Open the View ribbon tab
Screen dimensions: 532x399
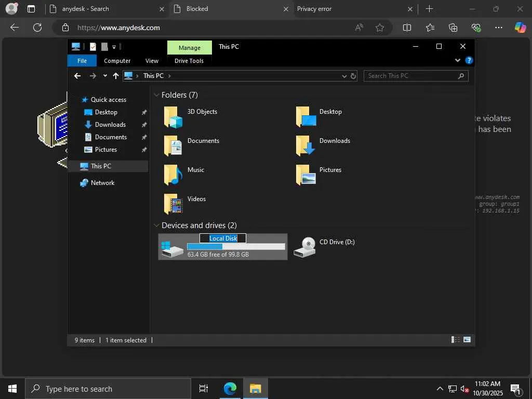[152, 61]
